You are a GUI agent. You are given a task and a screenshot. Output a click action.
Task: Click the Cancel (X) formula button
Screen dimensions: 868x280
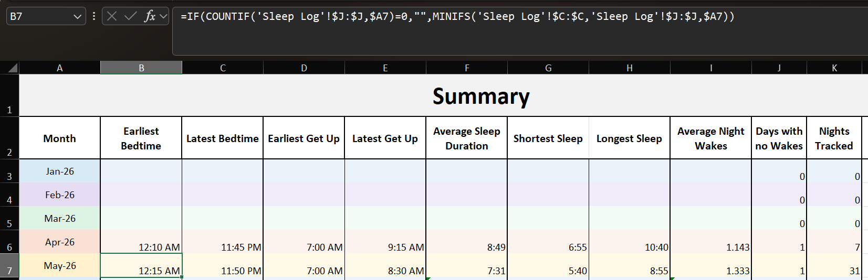[112, 16]
